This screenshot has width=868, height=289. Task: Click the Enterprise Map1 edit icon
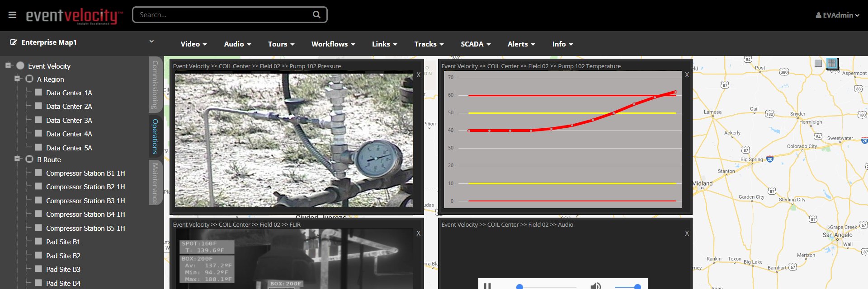click(x=14, y=42)
